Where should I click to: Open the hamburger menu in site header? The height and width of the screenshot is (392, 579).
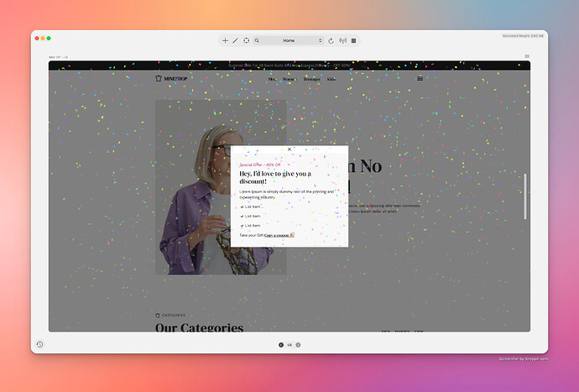pos(420,79)
